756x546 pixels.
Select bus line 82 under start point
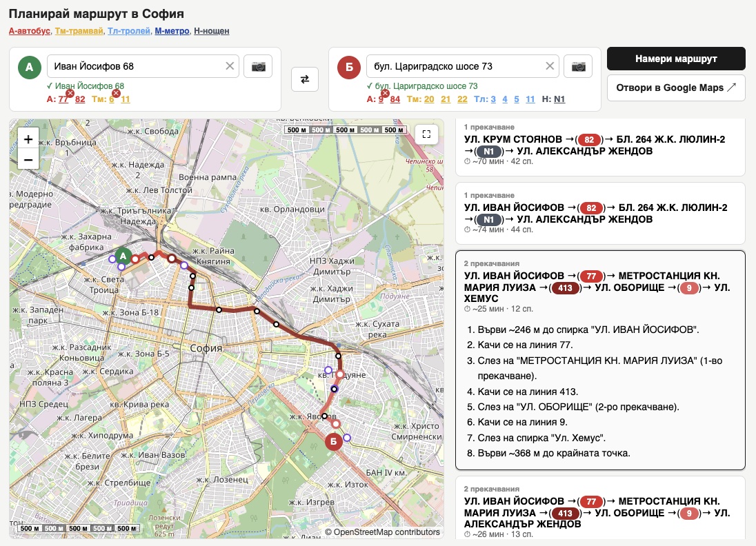coord(80,99)
